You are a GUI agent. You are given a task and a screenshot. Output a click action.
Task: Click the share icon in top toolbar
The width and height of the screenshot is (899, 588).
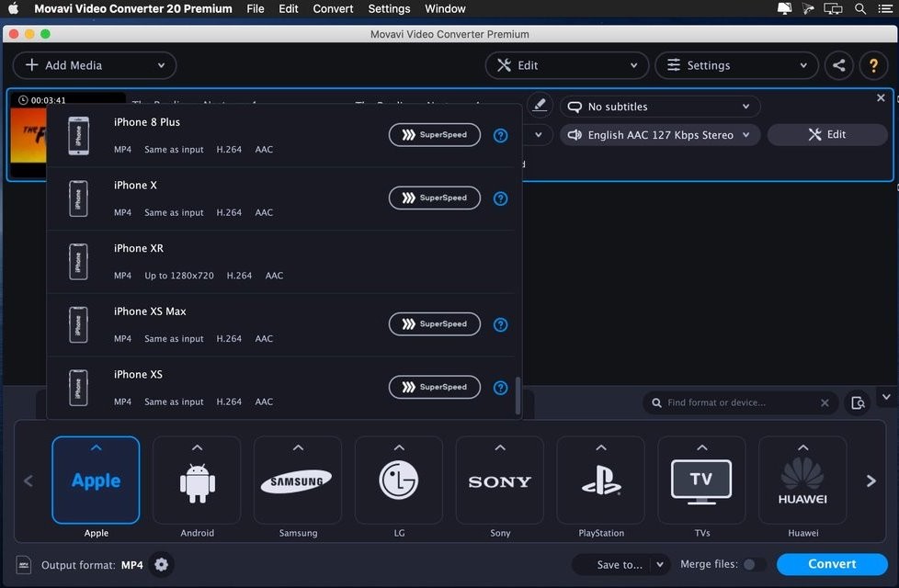(838, 65)
